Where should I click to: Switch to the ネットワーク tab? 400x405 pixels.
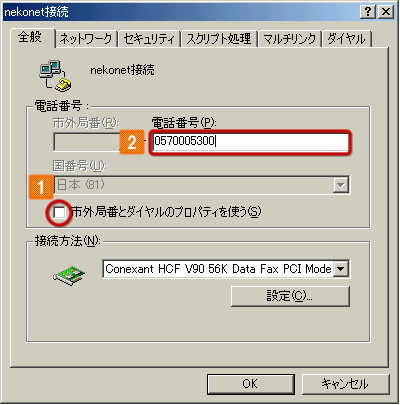[86, 39]
